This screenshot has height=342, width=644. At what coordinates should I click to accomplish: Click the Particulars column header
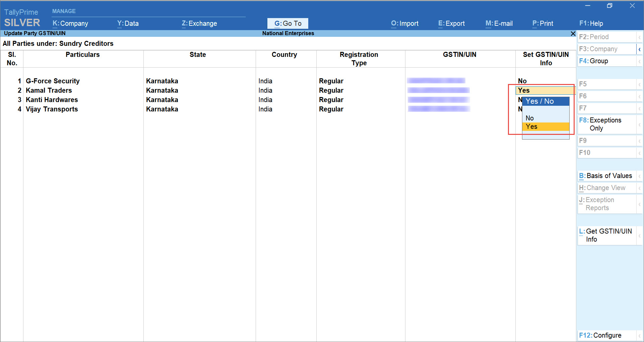pyautogui.click(x=82, y=55)
